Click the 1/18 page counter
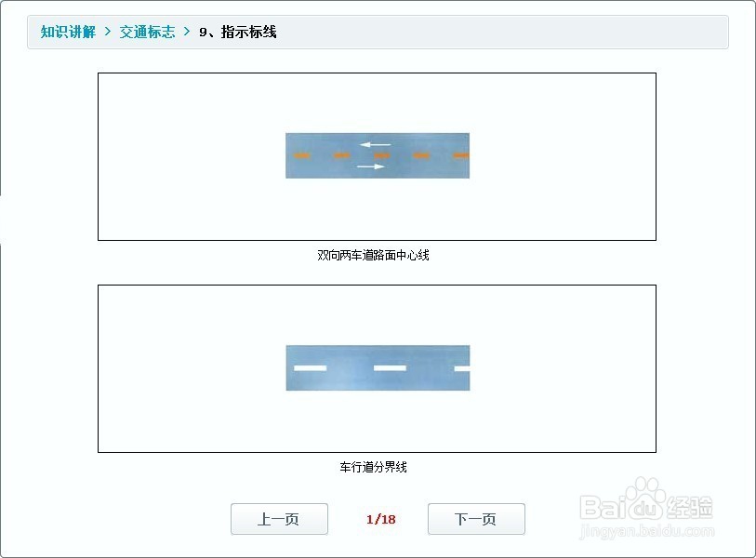Screen dimensions: 756x558 381,520
